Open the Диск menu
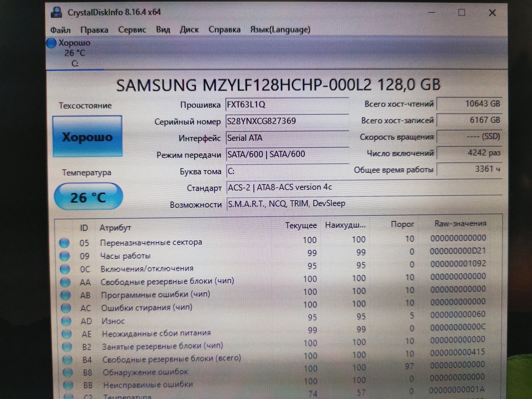This screenshot has height=399, width=532. (189, 30)
